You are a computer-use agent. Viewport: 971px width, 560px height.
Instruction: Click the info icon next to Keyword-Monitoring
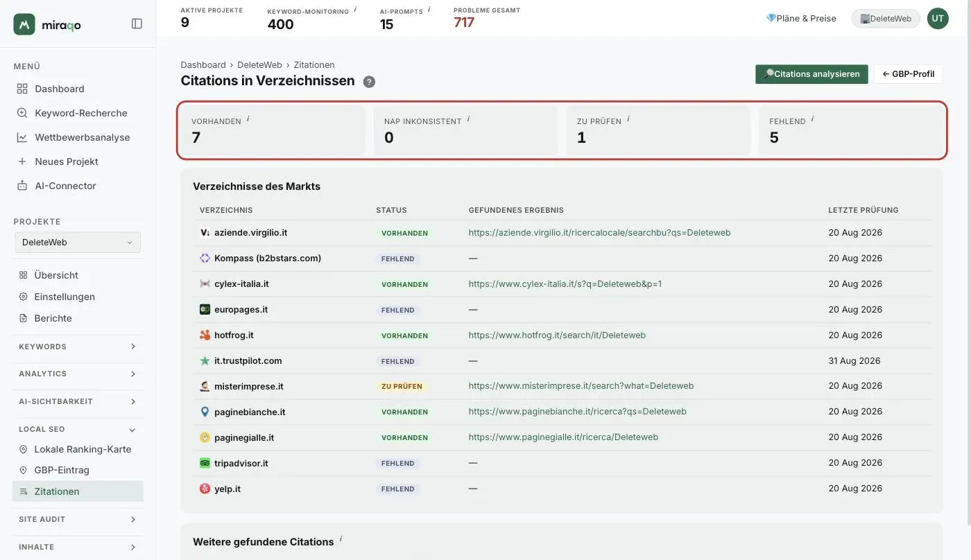click(355, 9)
